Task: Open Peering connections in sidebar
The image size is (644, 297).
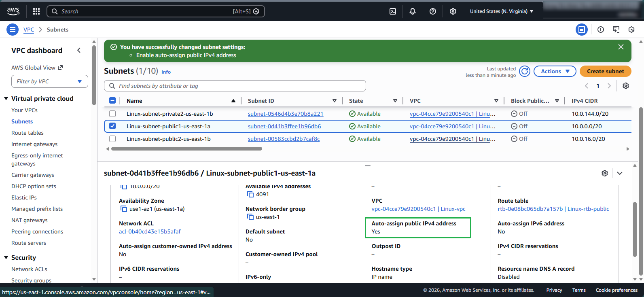Action: coord(37,231)
